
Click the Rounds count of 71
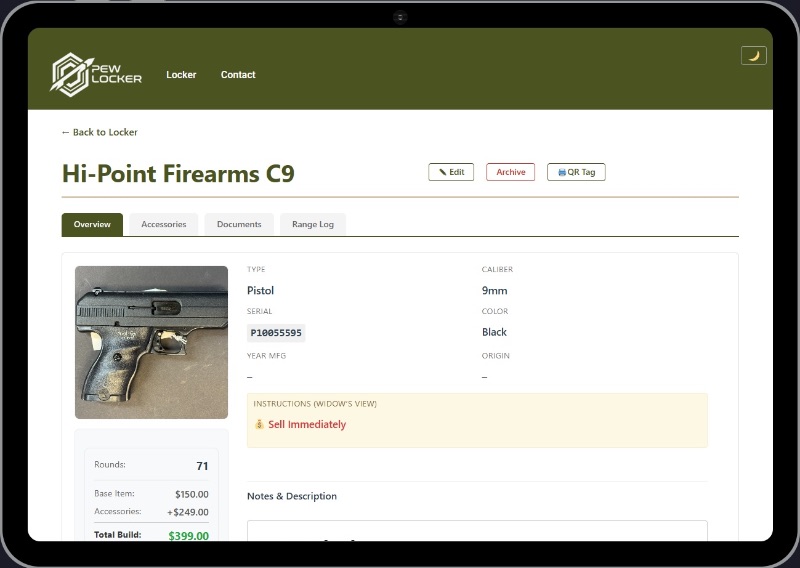pyautogui.click(x=202, y=466)
